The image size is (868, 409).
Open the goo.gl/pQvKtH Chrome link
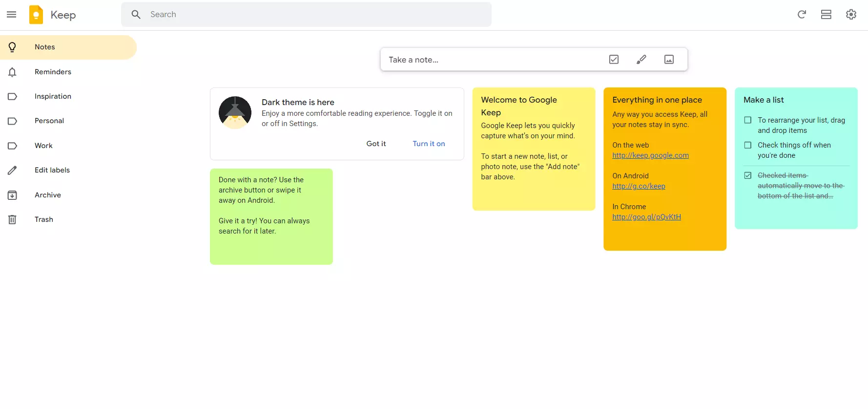pos(646,217)
